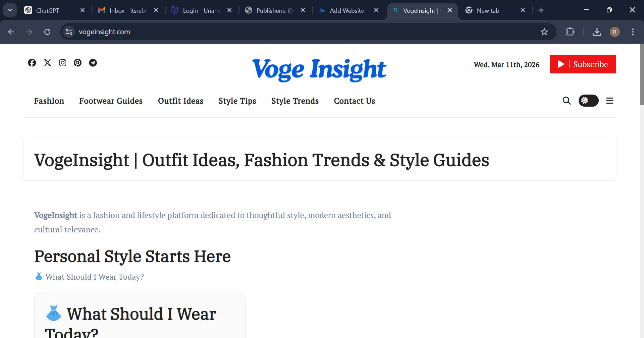Image resolution: width=644 pixels, height=338 pixels.
Task: Open the What Should I Wear Today? link
Action: [95, 277]
